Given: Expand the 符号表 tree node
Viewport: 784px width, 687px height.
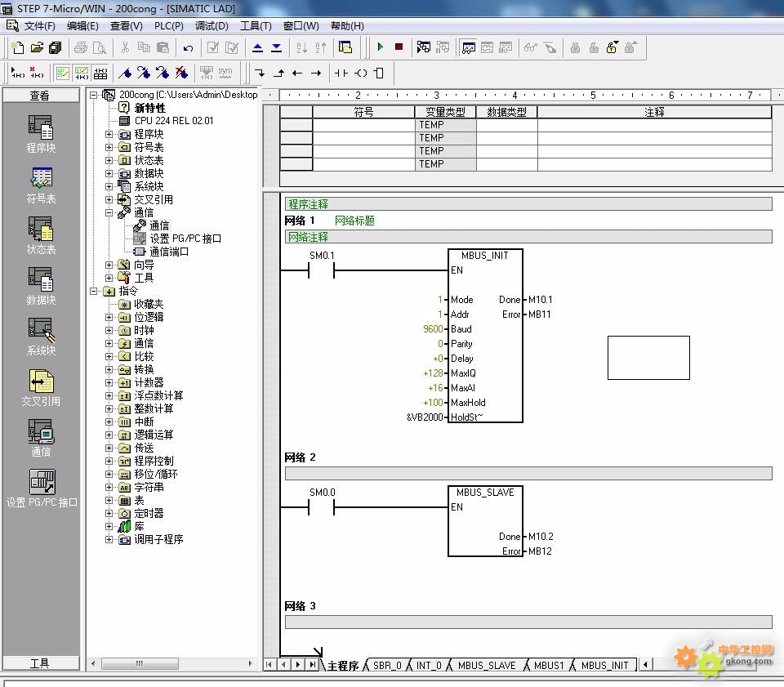Looking at the screenshot, I should (109, 147).
